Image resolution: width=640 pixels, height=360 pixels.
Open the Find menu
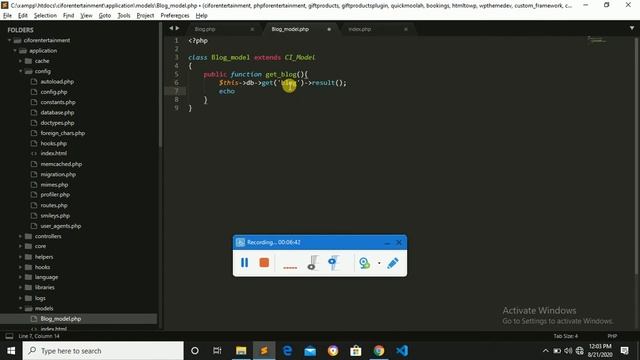click(x=69, y=16)
